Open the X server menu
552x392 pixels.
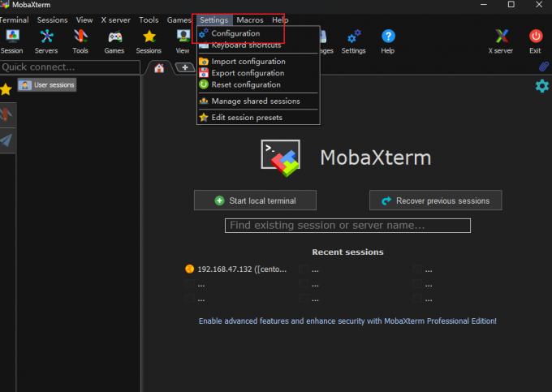coord(116,20)
